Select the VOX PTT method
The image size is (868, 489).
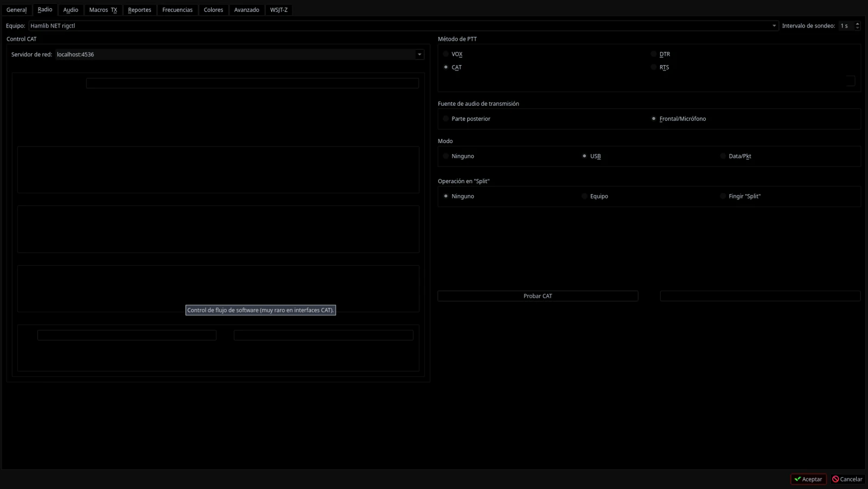click(x=452, y=54)
